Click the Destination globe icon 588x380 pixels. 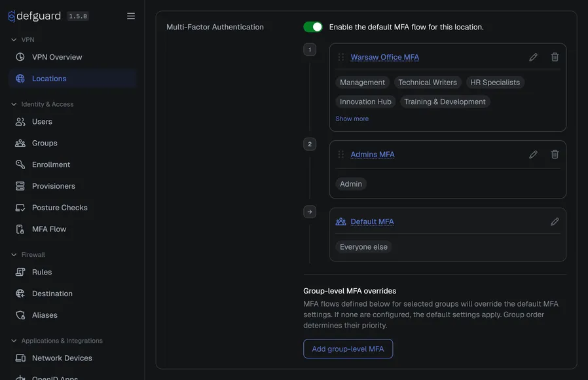(20, 294)
